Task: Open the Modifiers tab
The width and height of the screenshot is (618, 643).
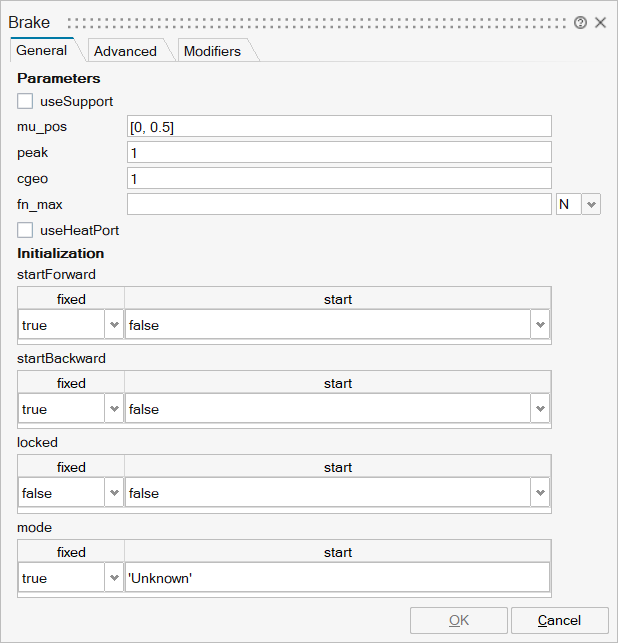Action: 212,51
